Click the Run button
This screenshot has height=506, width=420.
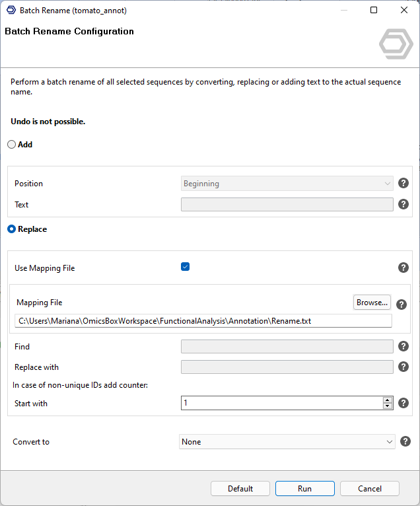[x=304, y=489]
